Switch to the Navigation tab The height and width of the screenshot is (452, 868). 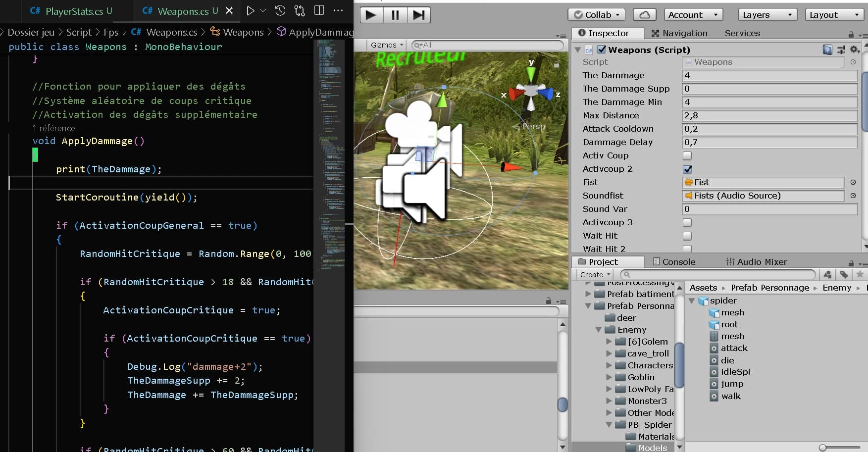click(679, 33)
